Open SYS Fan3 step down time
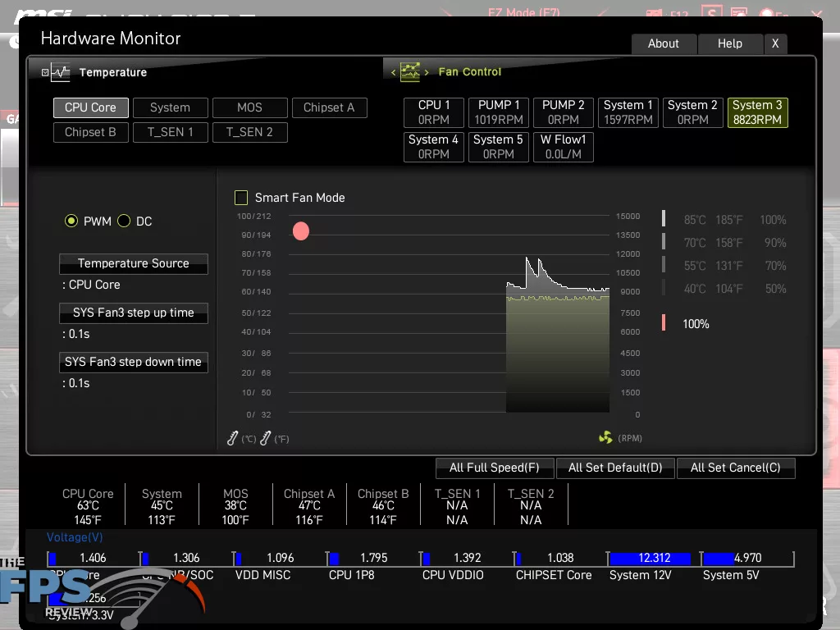 pyautogui.click(x=134, y=362)
